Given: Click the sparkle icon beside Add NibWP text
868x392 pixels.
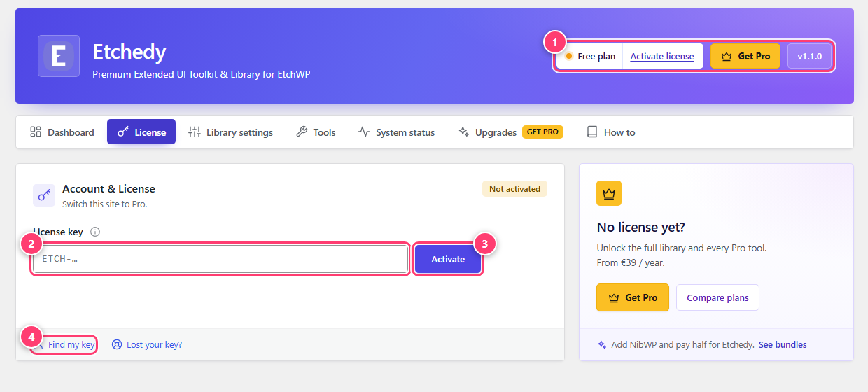Looking at the screenshot, I should coord(602,344).
